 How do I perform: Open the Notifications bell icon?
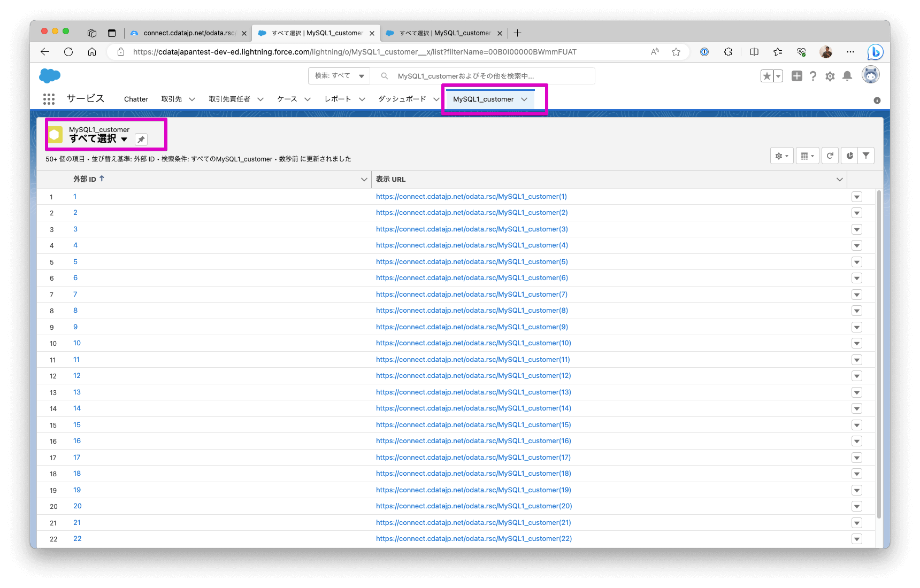pos(847,76)
